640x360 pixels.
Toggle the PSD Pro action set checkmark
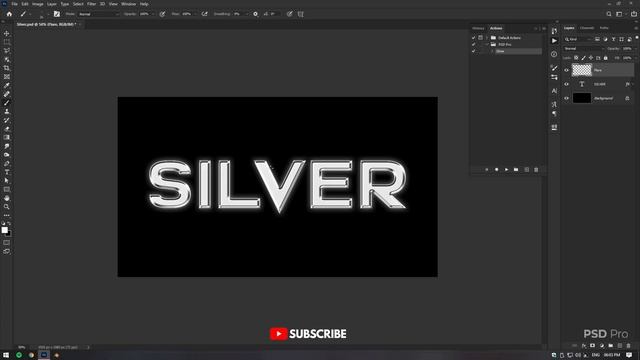473,44
